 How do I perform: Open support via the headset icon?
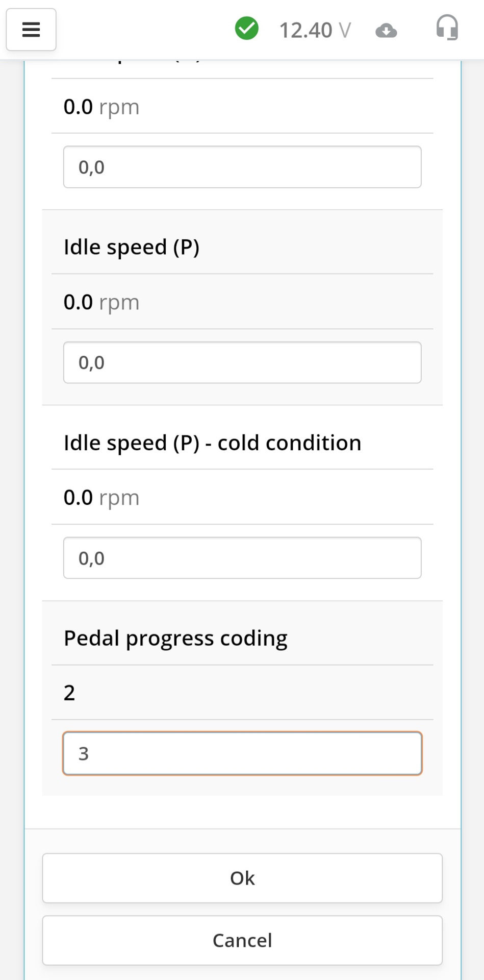point(447,28)
